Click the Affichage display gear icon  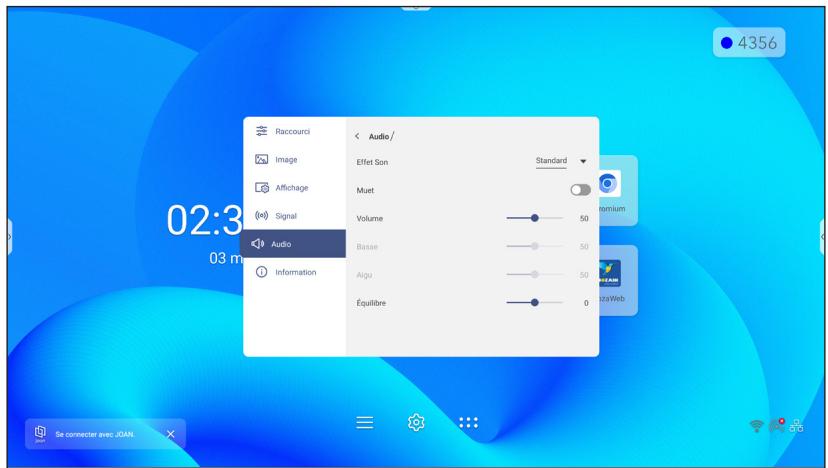click(262, 188)
